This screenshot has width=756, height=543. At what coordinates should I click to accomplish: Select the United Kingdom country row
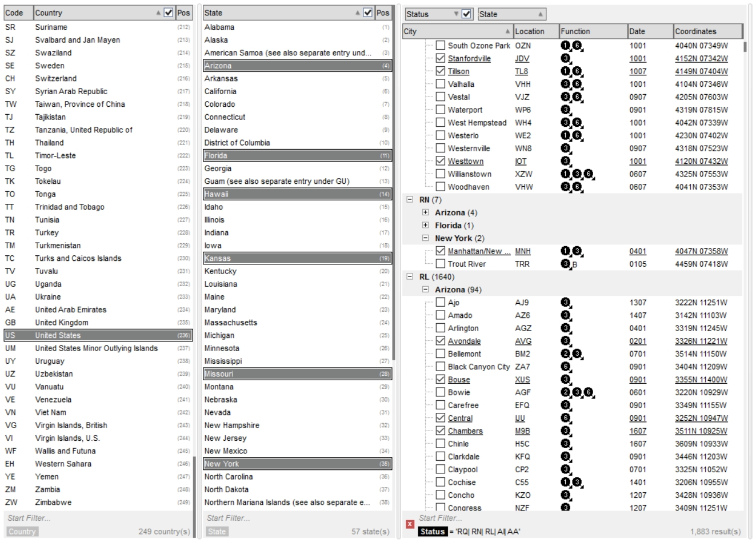coord(98,323)
